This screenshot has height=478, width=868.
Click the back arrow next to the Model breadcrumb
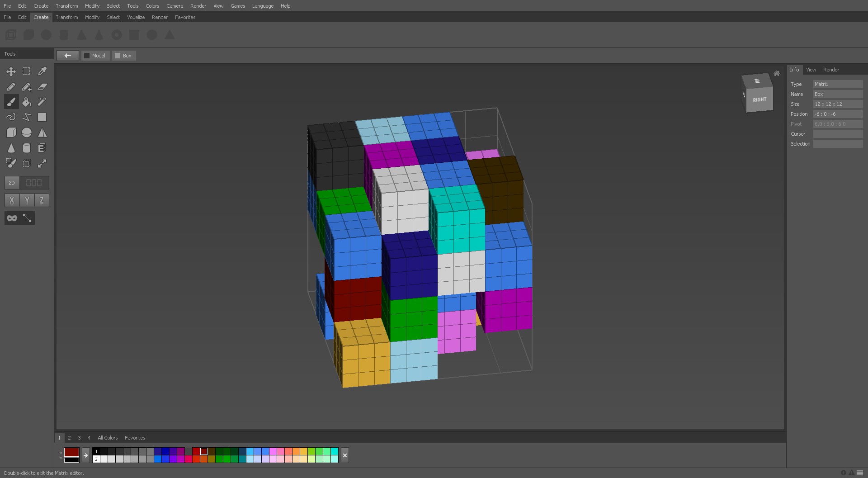68,55
